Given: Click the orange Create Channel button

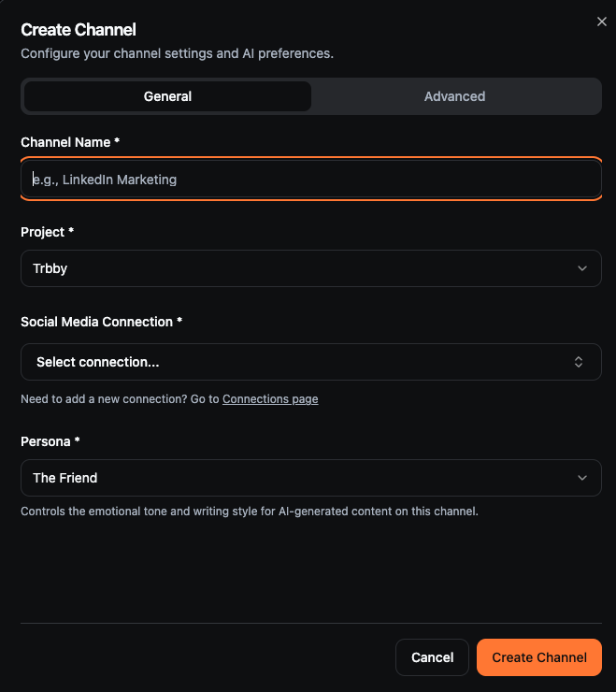Looking at the screenshot, I should [539, 657].
